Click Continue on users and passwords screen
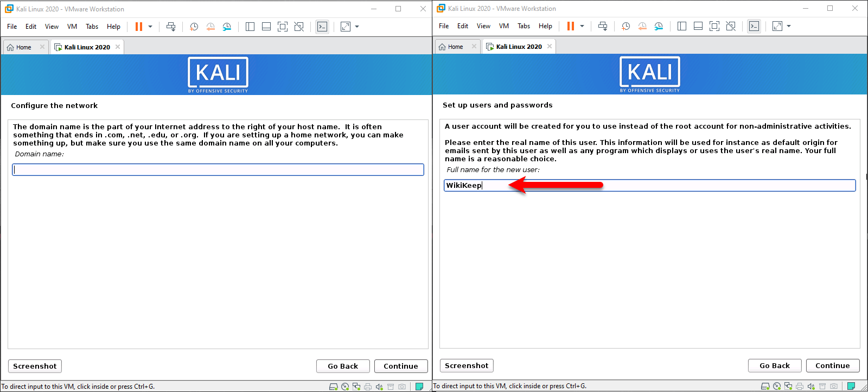 click(x=833, y=366)
